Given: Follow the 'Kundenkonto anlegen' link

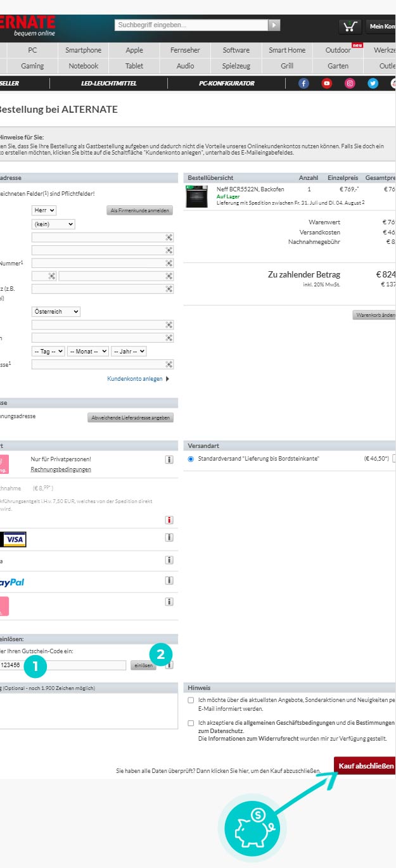Looking at the screenshot, I should click(x=134, y=379).
